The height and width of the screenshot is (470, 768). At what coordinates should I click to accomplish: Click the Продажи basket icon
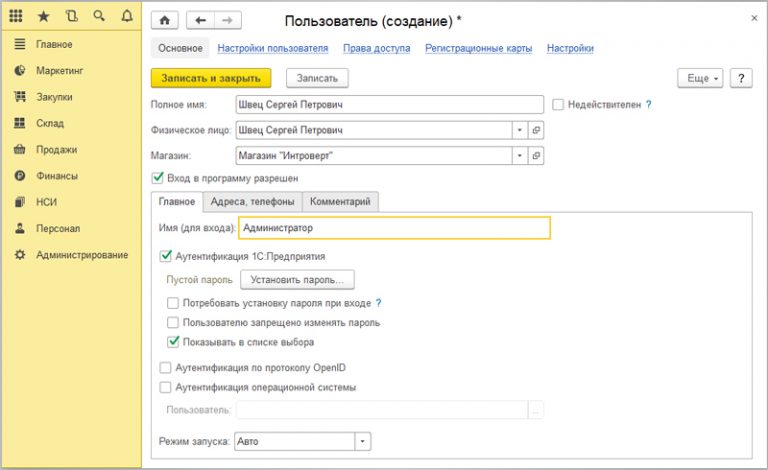tap(20, 149)
